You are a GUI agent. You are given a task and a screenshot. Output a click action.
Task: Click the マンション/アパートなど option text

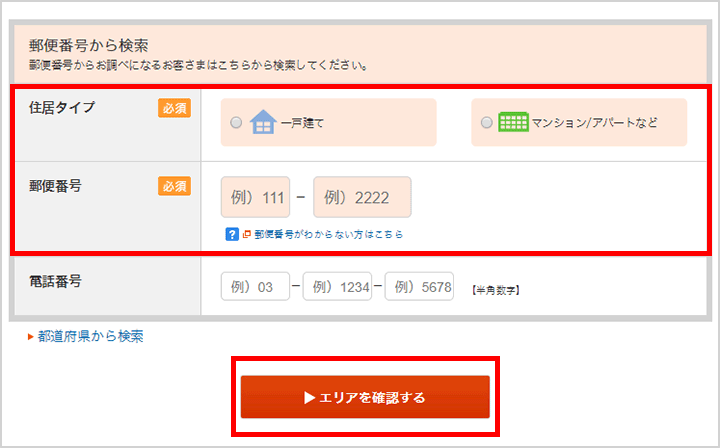point(594,123)
